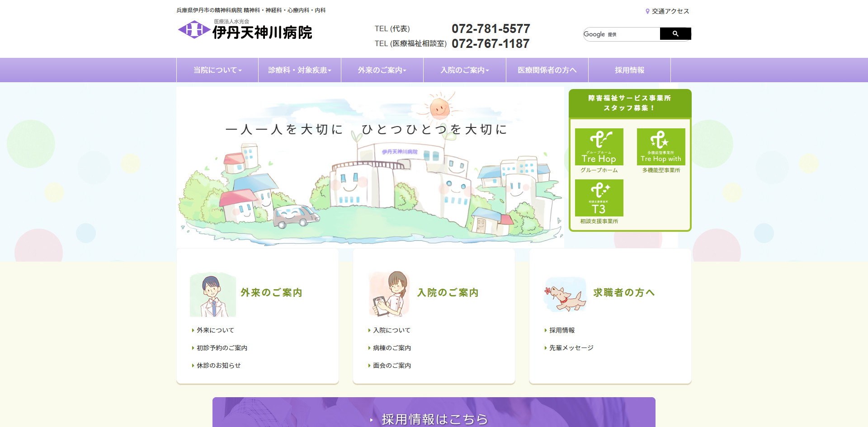Open 休診のお知らせ link
The image size is (868, 427).
point(219,366)
